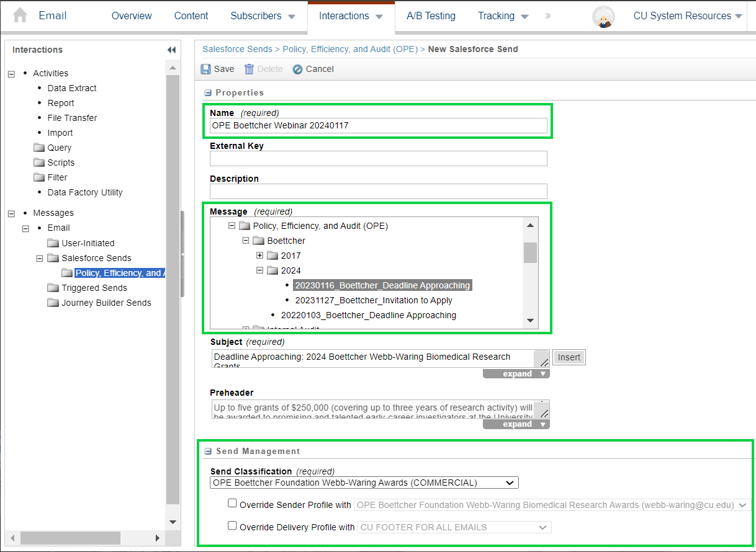
Task: Select the Journey Builder Sends folder icon
Action: pos(53,303)
